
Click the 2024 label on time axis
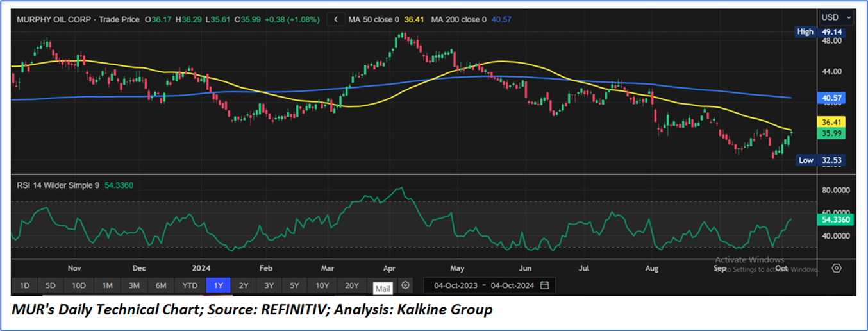click(x=201, y=268)
